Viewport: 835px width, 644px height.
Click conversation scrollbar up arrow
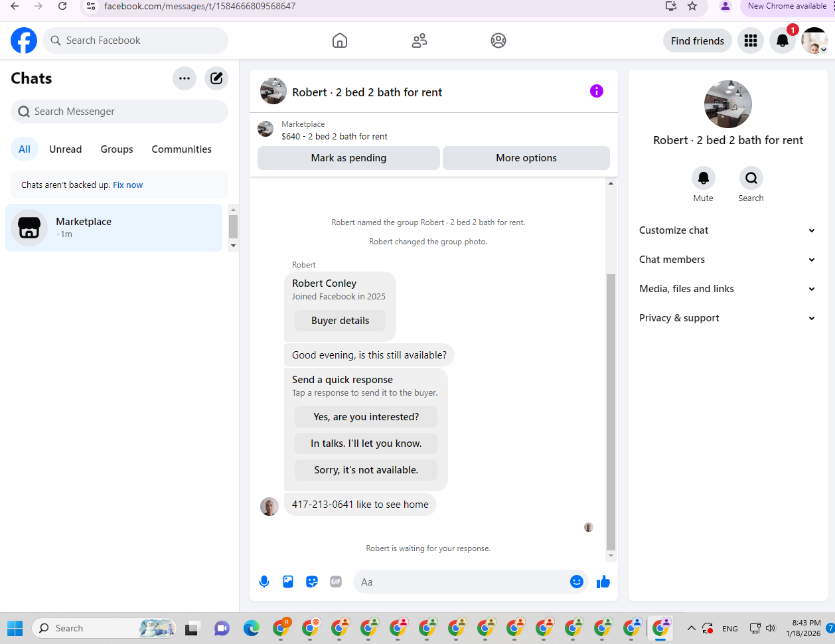pyautogui.click(x=611, y=183)
